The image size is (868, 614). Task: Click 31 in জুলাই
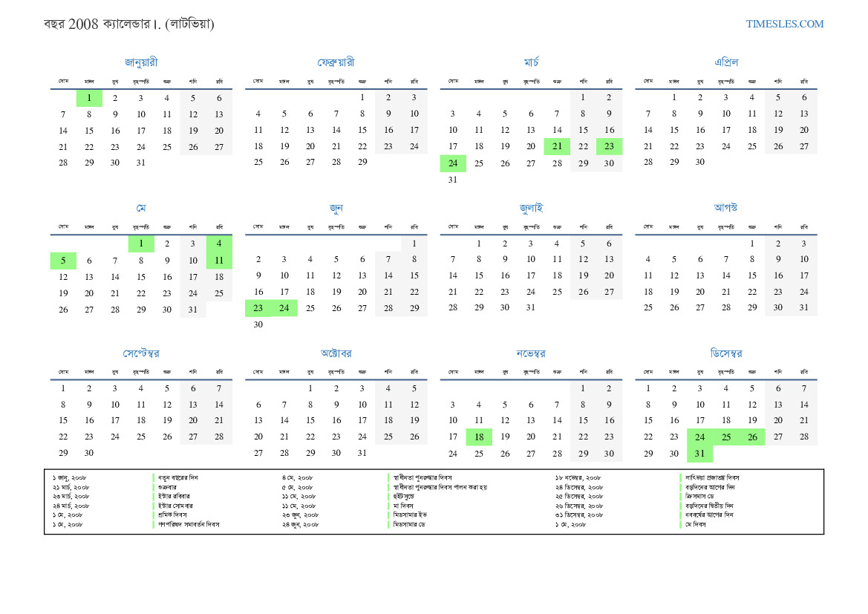(530, 307)
